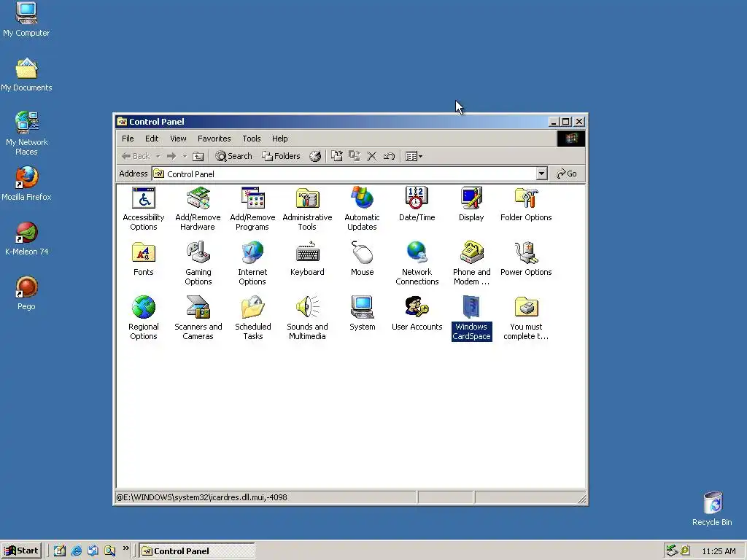The image size is (747, 560).
Task: Expand the Forward history dropdown arrow
Action: click(x=185, y=156)
